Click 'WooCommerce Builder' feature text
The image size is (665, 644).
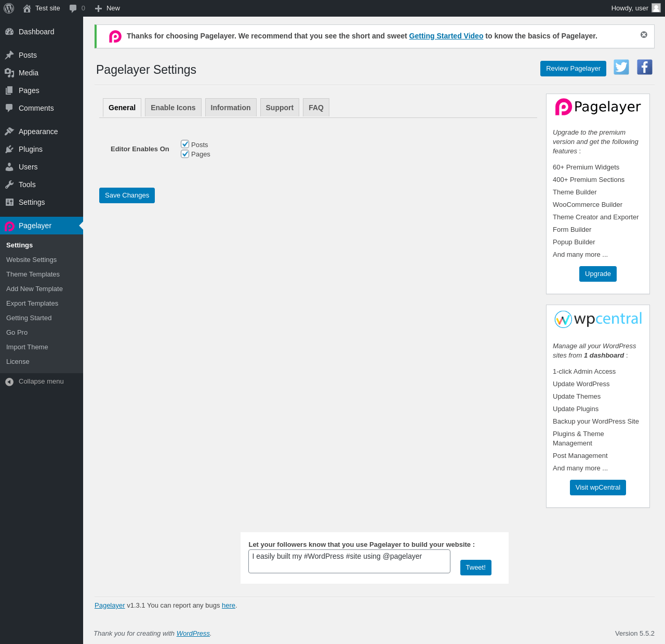588,205
